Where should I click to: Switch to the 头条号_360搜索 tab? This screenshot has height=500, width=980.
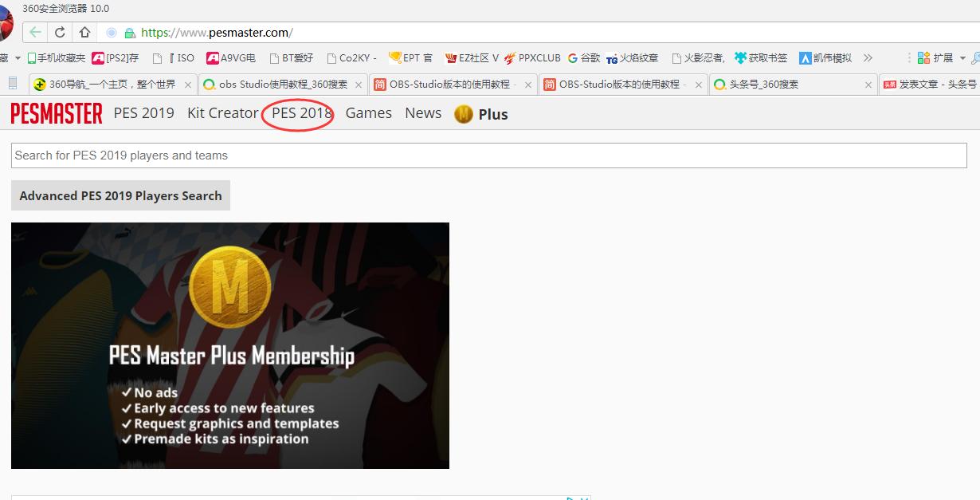794,84
